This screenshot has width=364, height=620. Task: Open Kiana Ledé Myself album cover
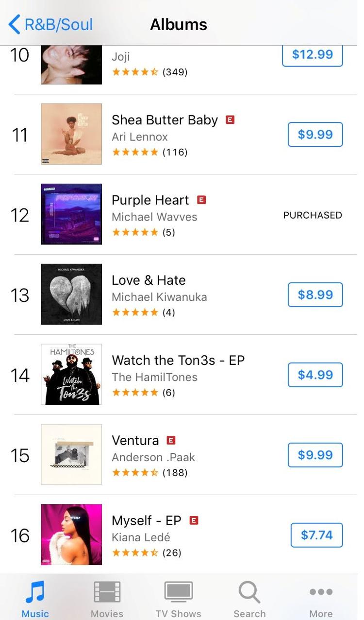[x=71, y=535]
